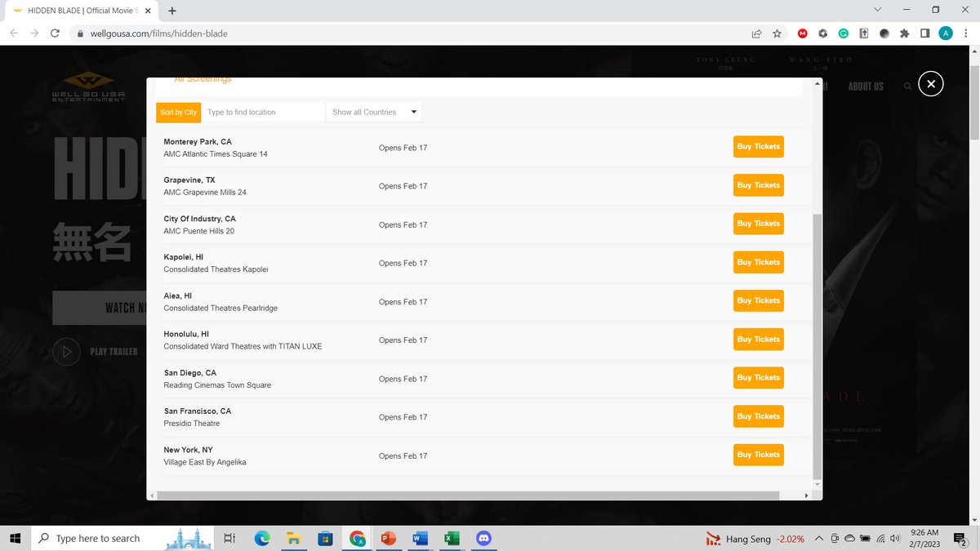The height and width of the screenshot is (551, 980).
Task: Toggle the browser side panel icon
Action: (x=924, y=33)
